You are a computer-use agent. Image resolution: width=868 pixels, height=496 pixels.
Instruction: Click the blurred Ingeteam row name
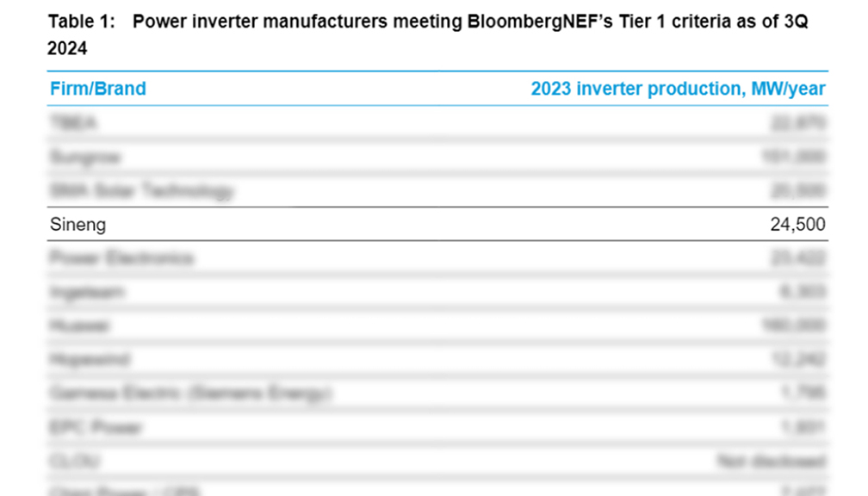[x=87, y=292]
